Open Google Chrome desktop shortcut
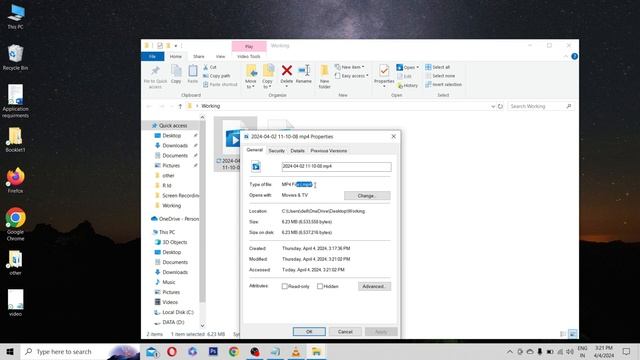Viewport: 640px width, 360px height. point(16,224)
